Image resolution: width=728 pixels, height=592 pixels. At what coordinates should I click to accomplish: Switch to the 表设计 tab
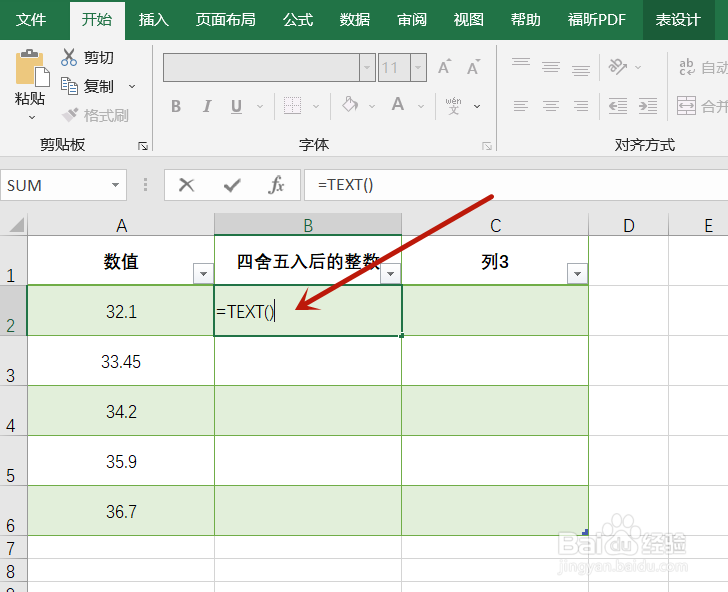(678, 20)
